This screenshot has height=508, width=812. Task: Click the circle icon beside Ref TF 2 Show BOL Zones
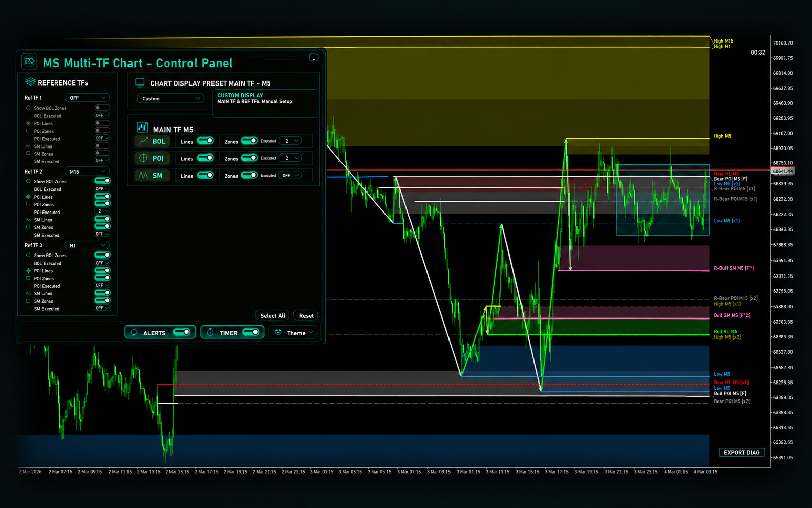click(x=28, y=181)
